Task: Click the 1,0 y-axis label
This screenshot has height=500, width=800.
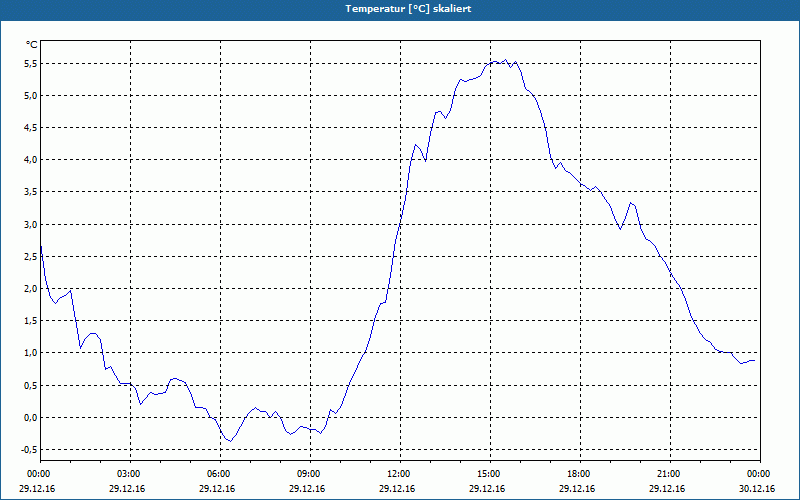Action: pos(31,353)
